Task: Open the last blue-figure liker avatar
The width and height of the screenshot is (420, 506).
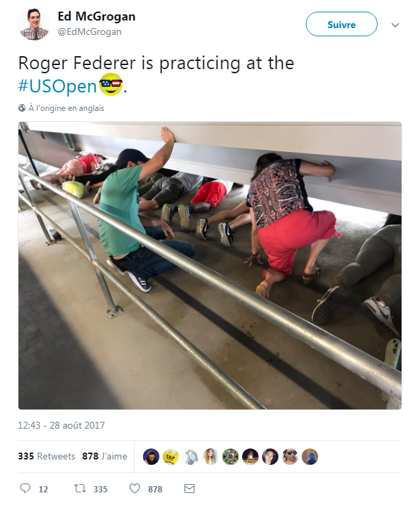Action: [x=310, y=457]
